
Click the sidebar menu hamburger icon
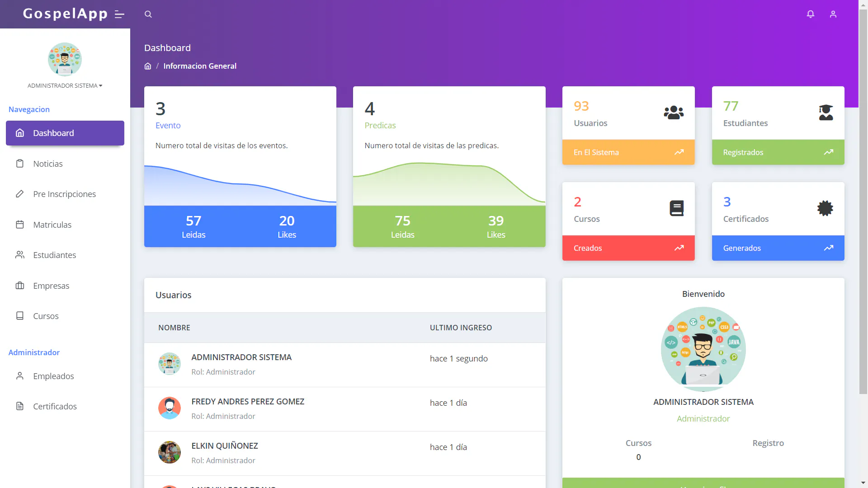[x=119, y=14]
